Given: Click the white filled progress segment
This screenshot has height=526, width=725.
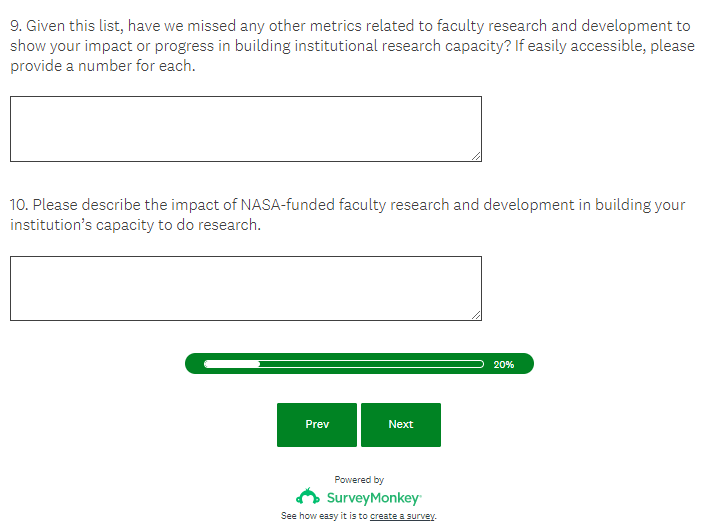Looking at the screenshot, I should tap(231, 364).
